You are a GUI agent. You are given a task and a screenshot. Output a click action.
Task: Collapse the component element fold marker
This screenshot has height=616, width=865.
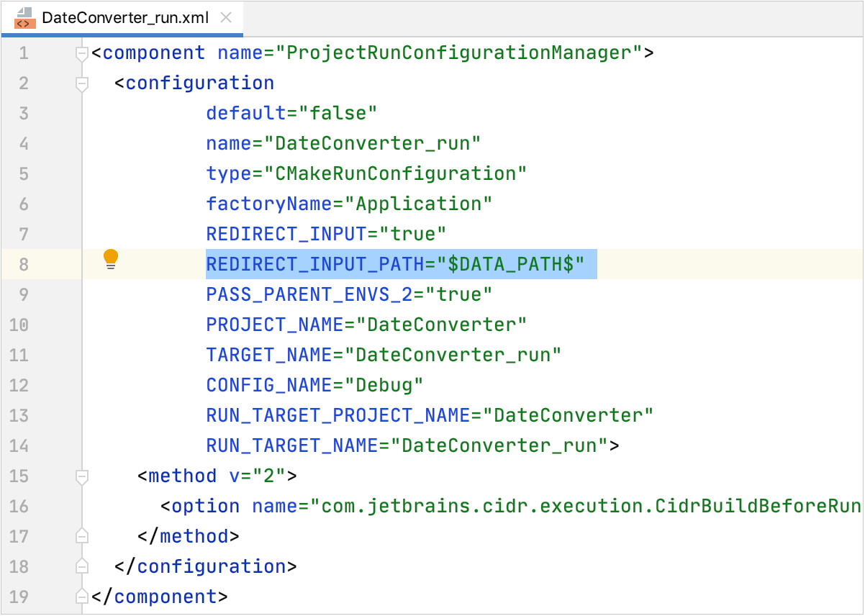click(x=81, y=53)
